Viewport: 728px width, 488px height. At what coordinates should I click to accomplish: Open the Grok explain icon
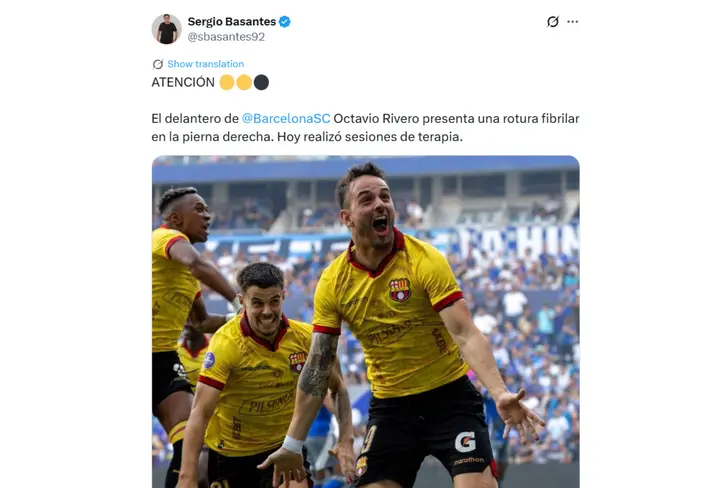[x=552, y=21]
